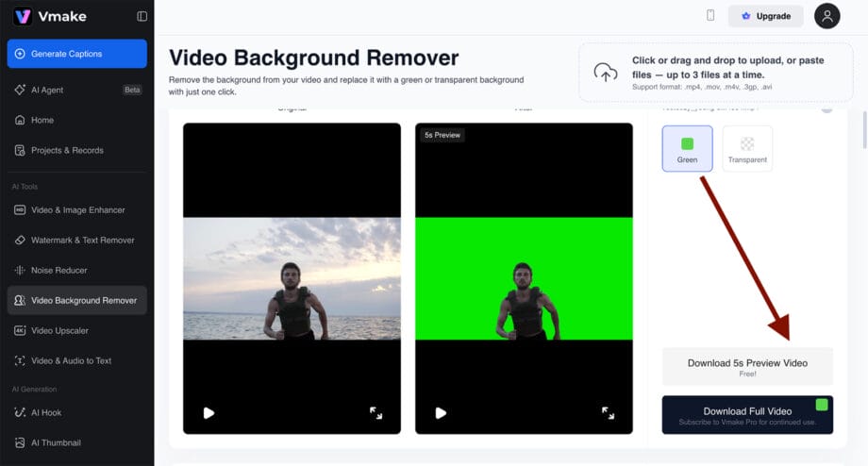Click the Generate Captions button
Screen dimensions: 868x466
[77, 54]
